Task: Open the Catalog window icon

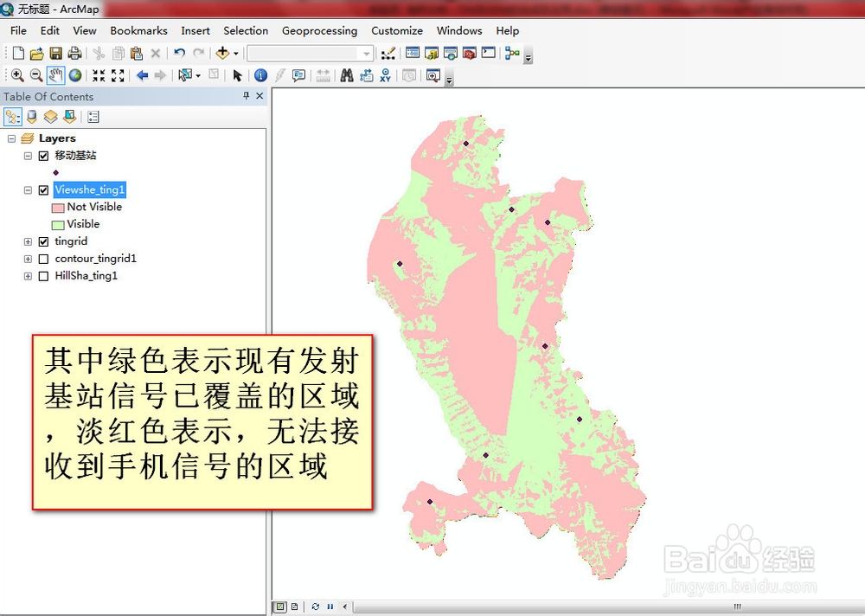Action: point(432,53)
